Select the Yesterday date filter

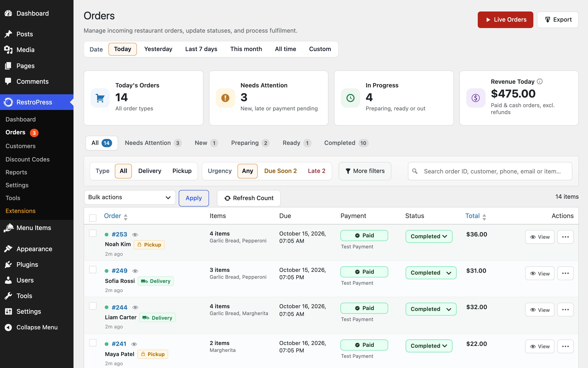coord(158,49)
